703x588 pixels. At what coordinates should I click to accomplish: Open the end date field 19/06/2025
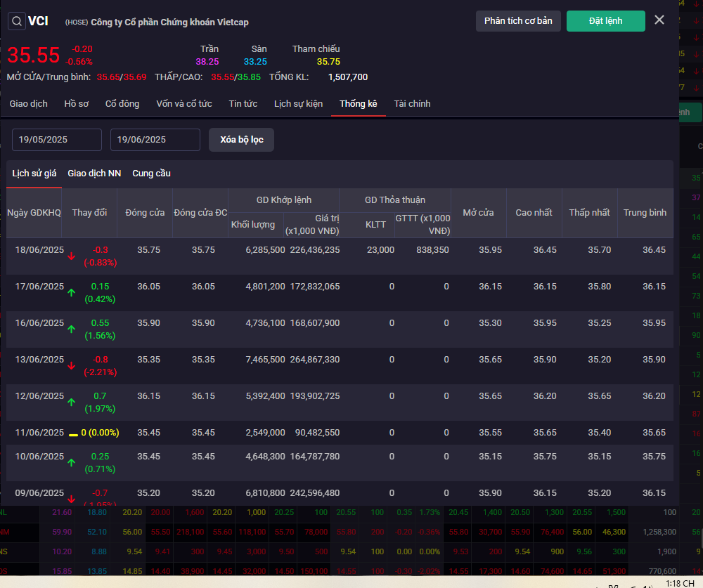[x=155, y=140]
